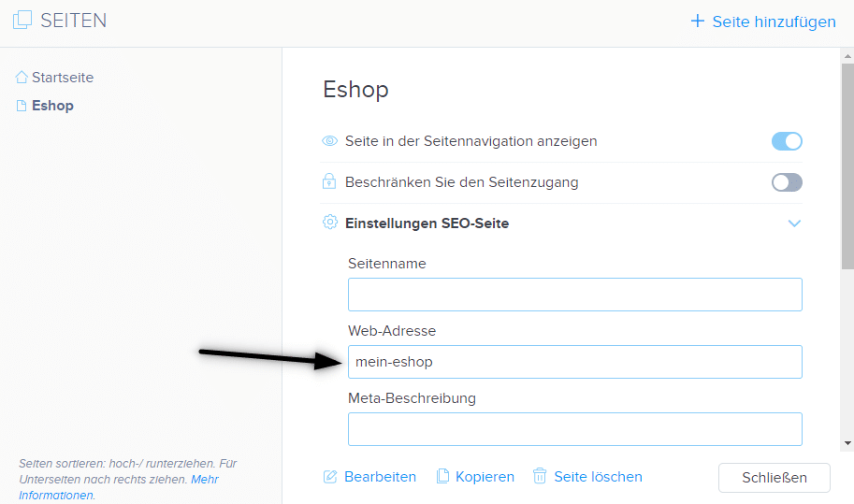Open the Mehr Informationen link
The width and height of the screenshot is (854, 504).
click(x=119, y=487)
